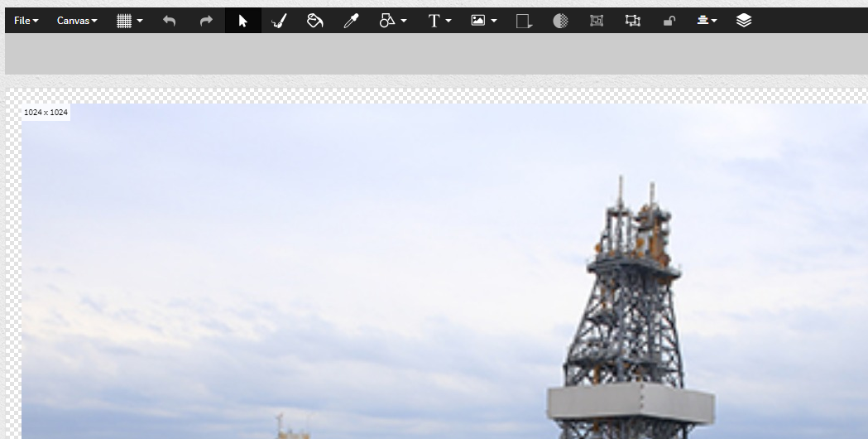Expand the Shapes dropdown arrow
The image size is (868, 439).
[x=404, y=21]
